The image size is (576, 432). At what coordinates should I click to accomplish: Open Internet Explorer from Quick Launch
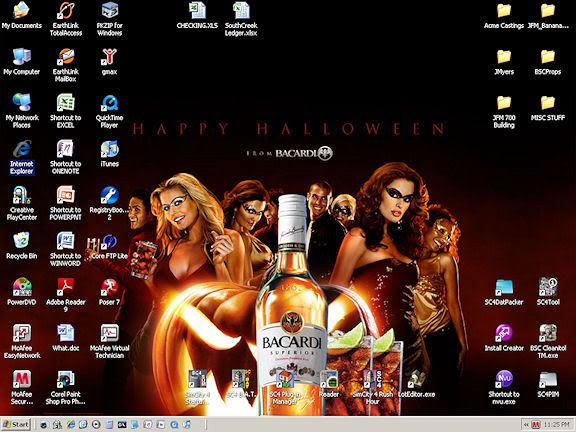70,425
